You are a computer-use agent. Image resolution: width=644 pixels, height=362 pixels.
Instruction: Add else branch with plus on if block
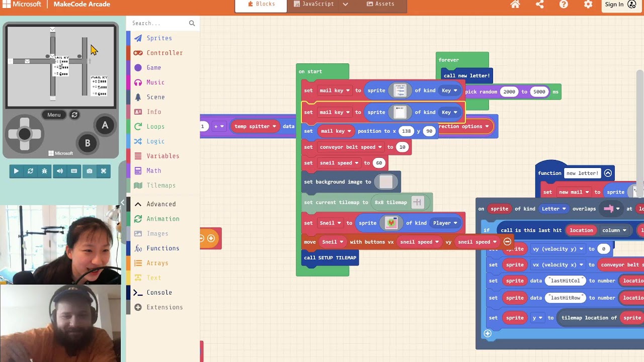pyautogui.click(x=488, y=333)
